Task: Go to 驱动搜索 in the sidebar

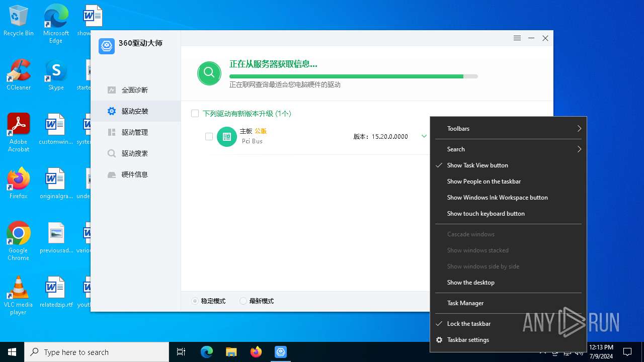Action: coord(135,153)
